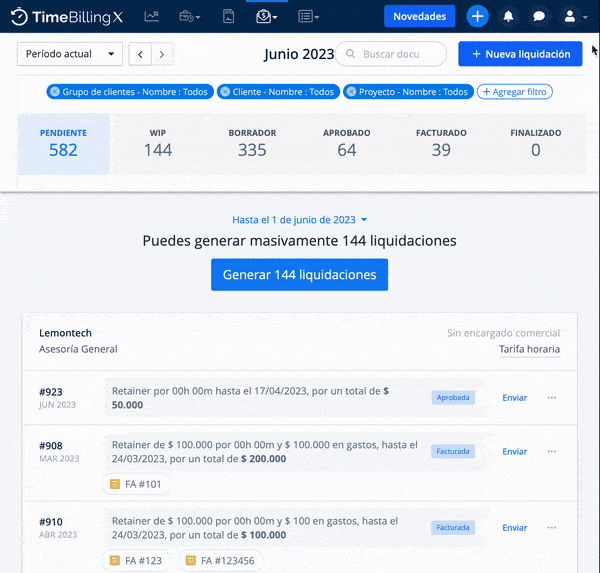Click Generar 144 liquidaciones button
Image resolution: width=600 pixels, height=573 pixels.
click(300, 275)
